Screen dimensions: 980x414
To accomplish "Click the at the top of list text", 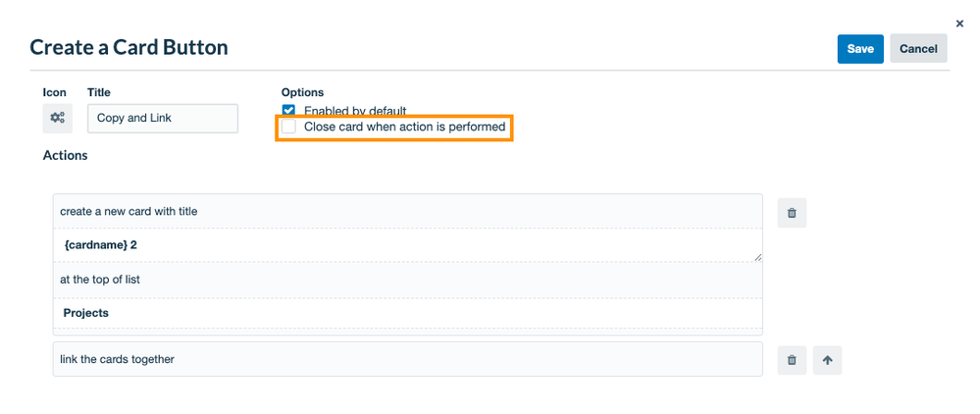I will [x=100, y=280].
